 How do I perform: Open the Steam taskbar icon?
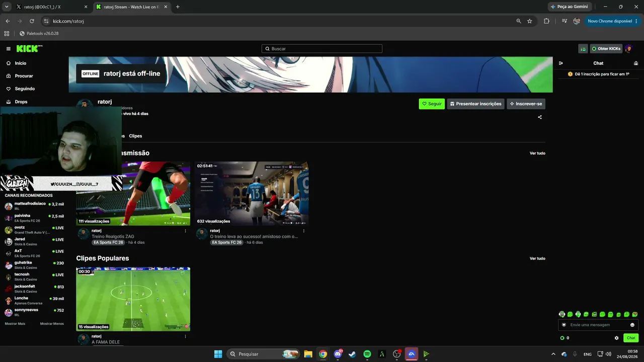click(352, 354)
